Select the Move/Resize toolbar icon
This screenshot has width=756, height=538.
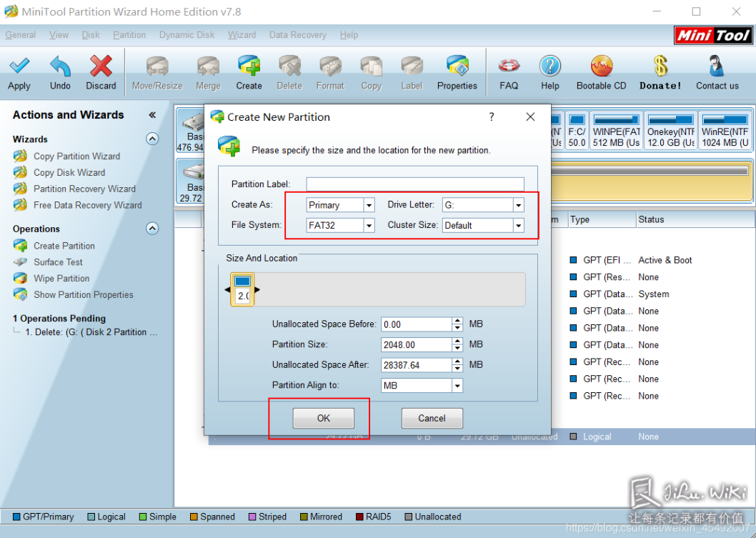pos(157,66)
